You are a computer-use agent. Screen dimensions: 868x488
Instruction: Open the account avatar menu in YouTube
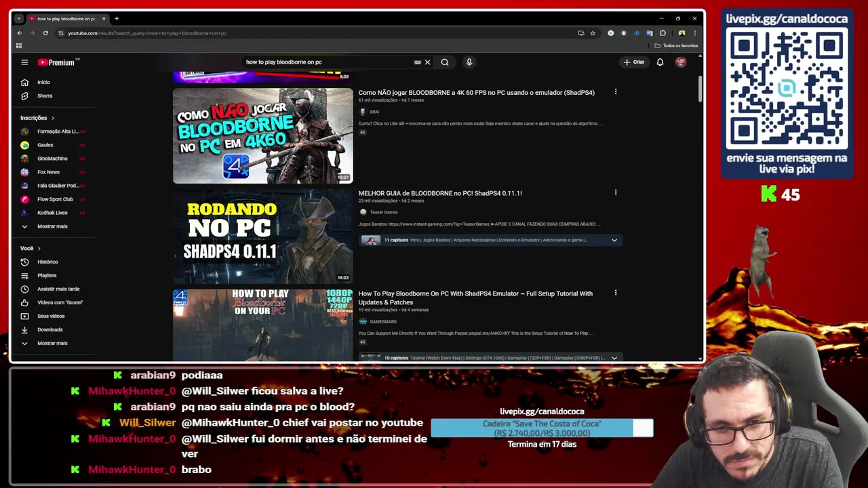click(x=681, y=62)
